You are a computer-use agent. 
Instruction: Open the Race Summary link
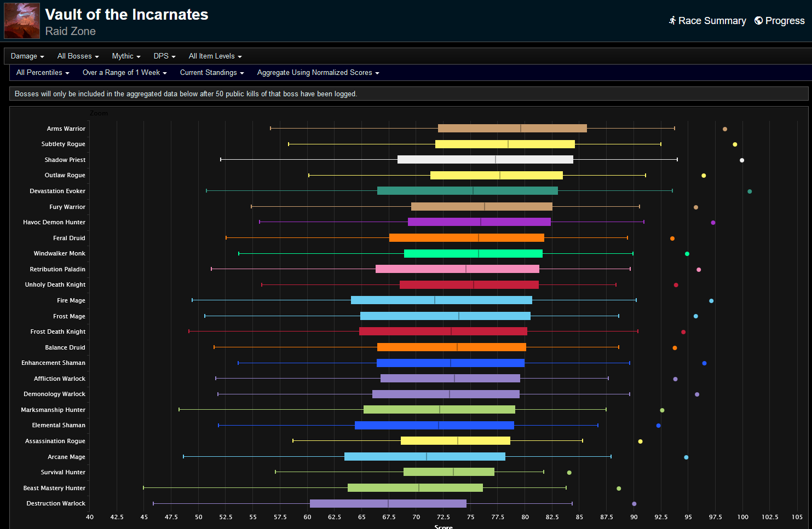coord(711,21)
